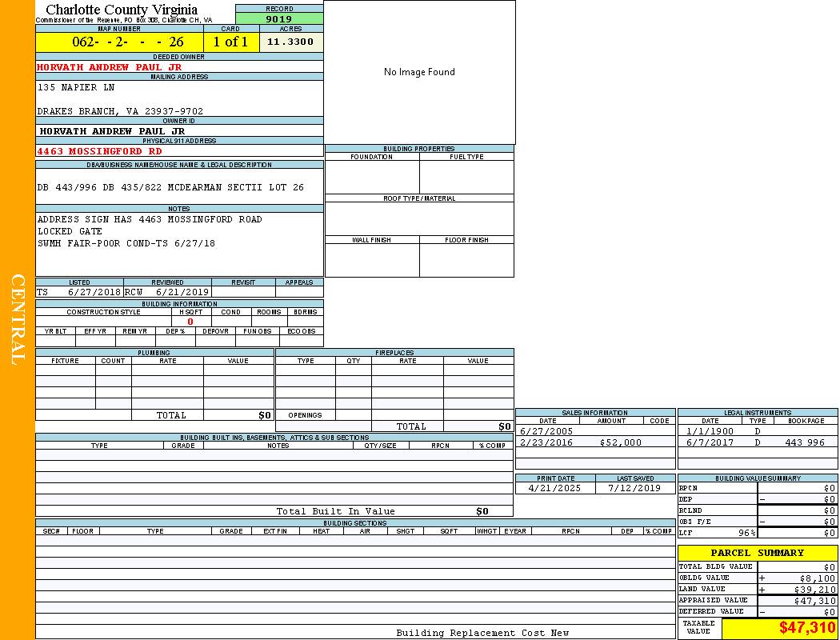Click the orange CENTRAL side banner
This screenshot has width=840, height=640.
click(x=18, y=320)
